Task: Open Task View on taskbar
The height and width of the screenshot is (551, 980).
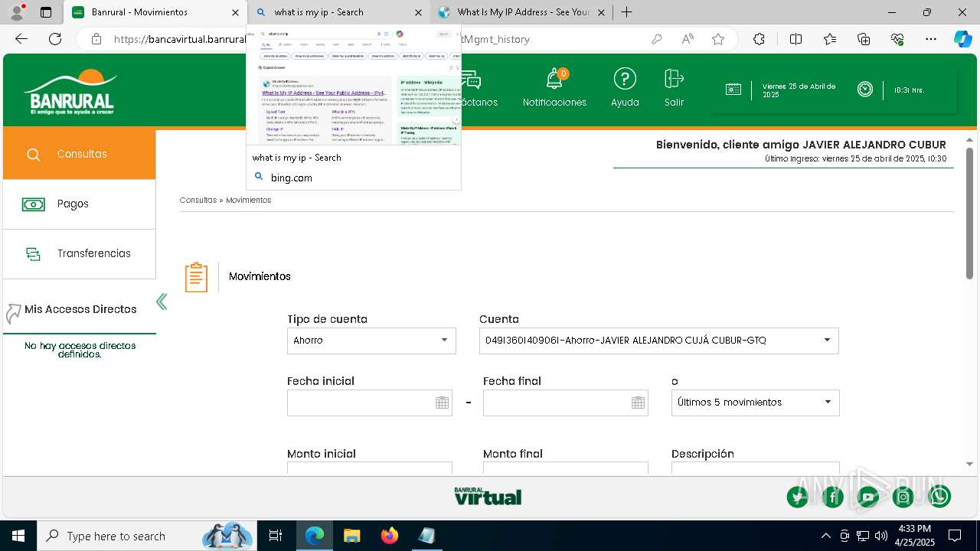Action: coord(276,536)
